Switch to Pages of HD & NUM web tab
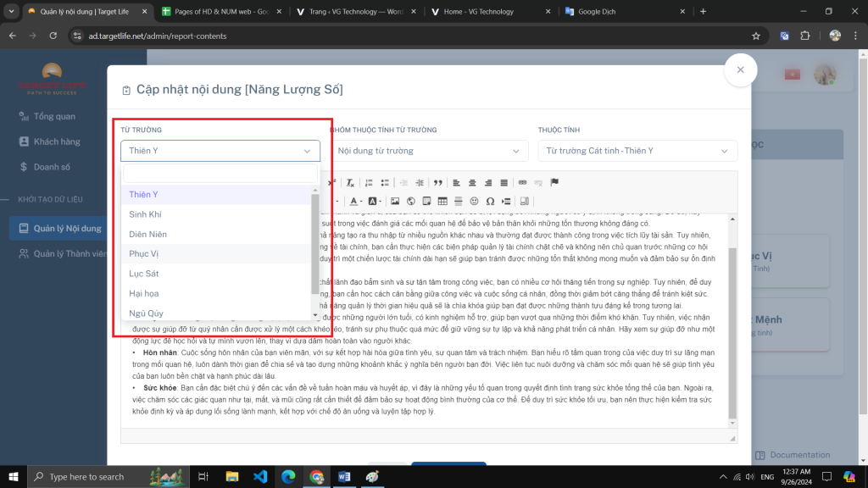Viewport: 868px width, 488px height. (x=221, y=11)
